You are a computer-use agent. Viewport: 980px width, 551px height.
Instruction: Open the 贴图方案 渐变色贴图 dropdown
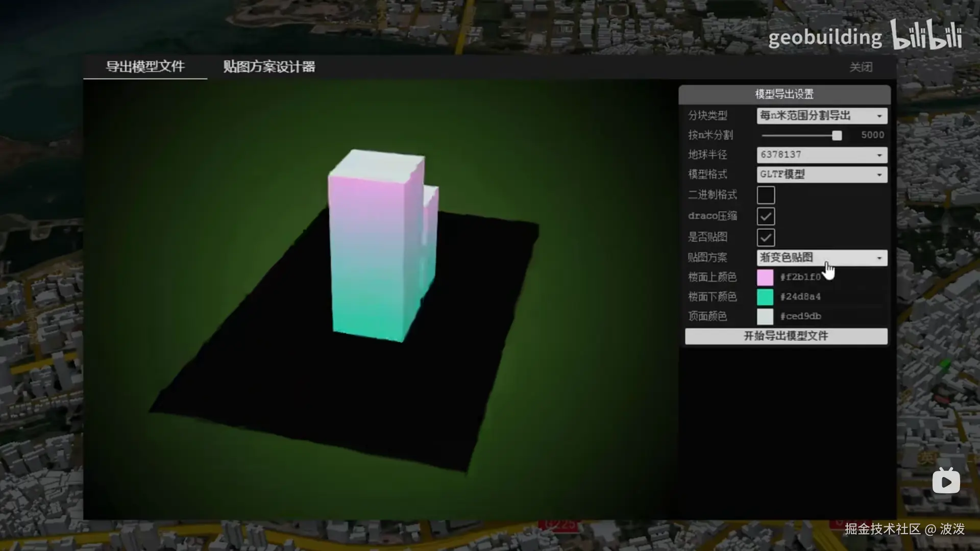(822, 258)
